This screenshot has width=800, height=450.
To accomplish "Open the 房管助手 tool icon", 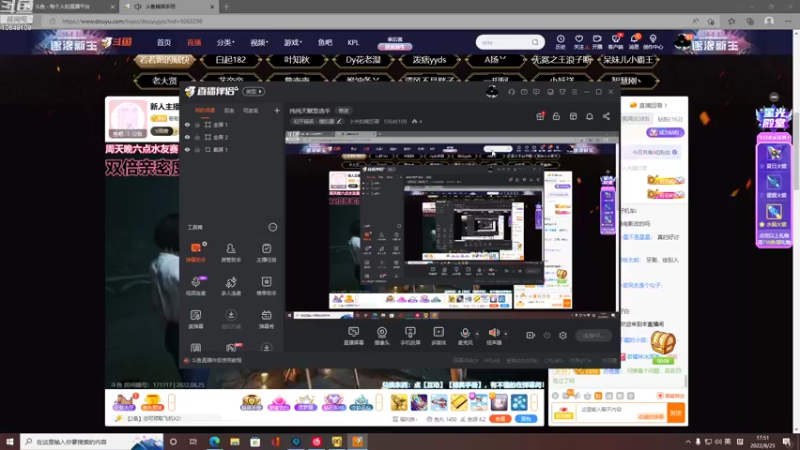I will pos(231,252).
